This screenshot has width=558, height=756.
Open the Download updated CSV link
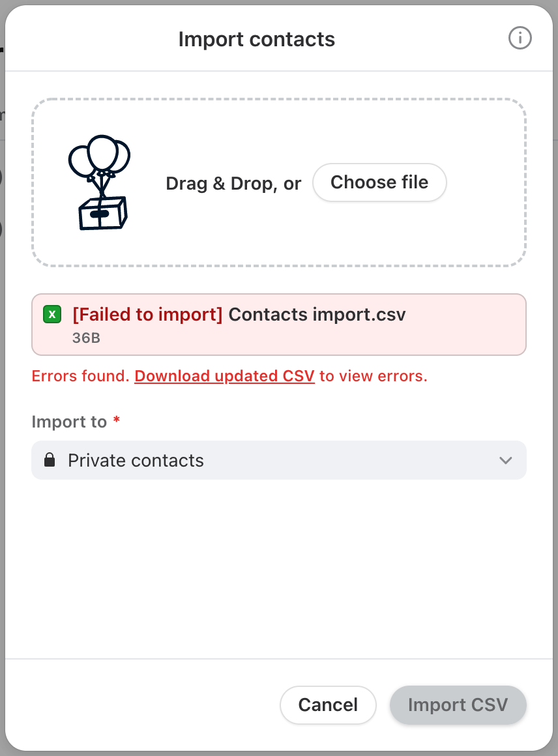pyautogui.click(x=225, y=375)
